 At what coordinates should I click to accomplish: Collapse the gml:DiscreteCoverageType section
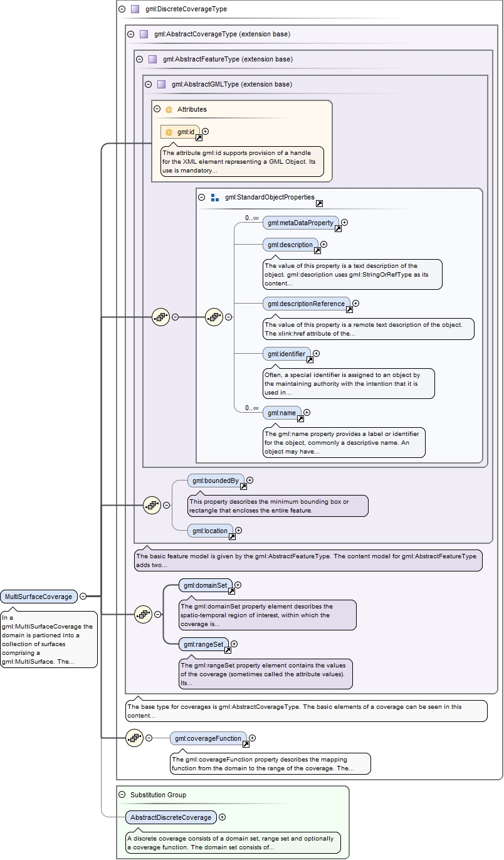coord(122,9)
